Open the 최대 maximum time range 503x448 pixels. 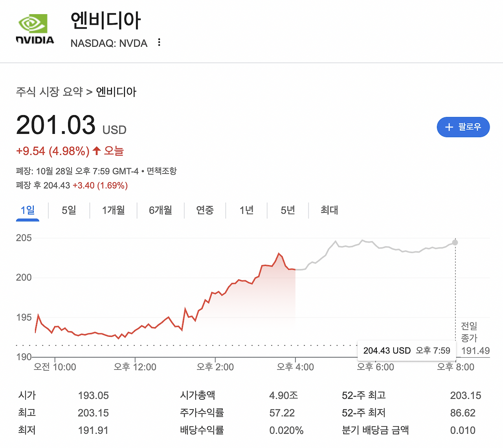pos(329,210)
